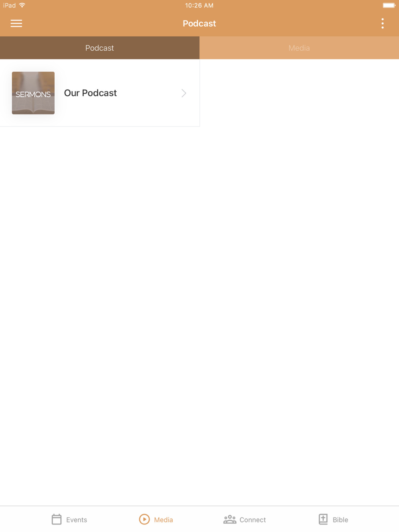
Task: Go to Events label in bottom bar
Action: point(77,520)
